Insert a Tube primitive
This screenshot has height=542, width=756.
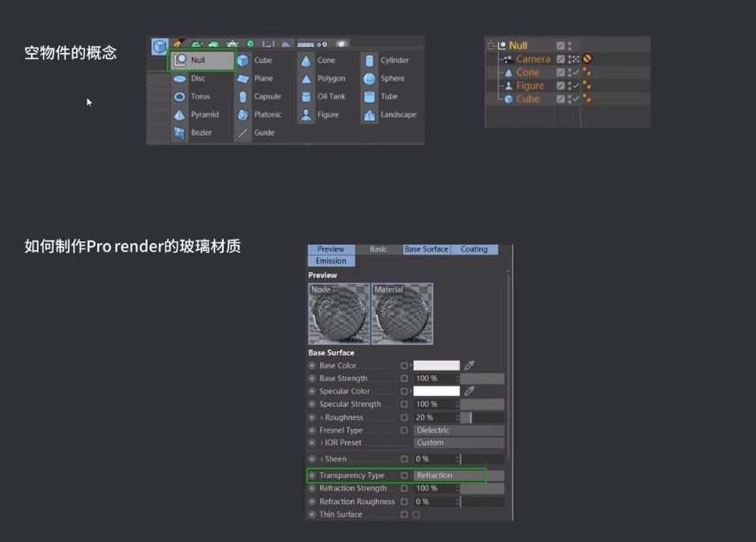pyautogui.click(x=381, y=96)
